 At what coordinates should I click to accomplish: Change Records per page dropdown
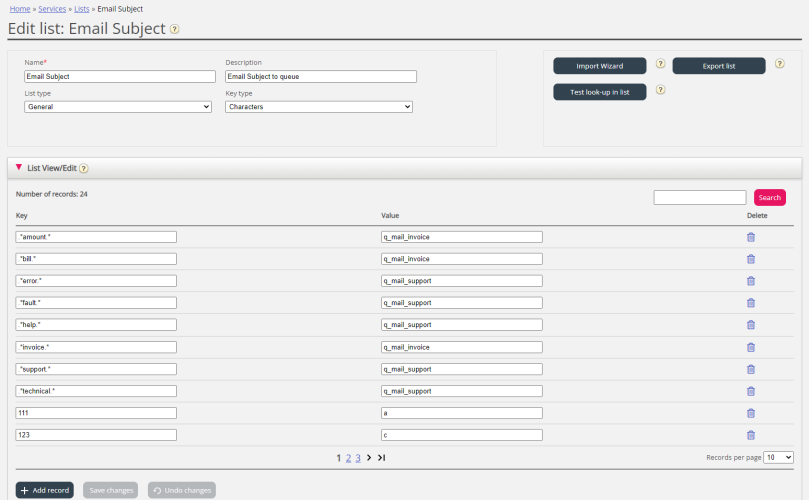click(x=778, y=457)
